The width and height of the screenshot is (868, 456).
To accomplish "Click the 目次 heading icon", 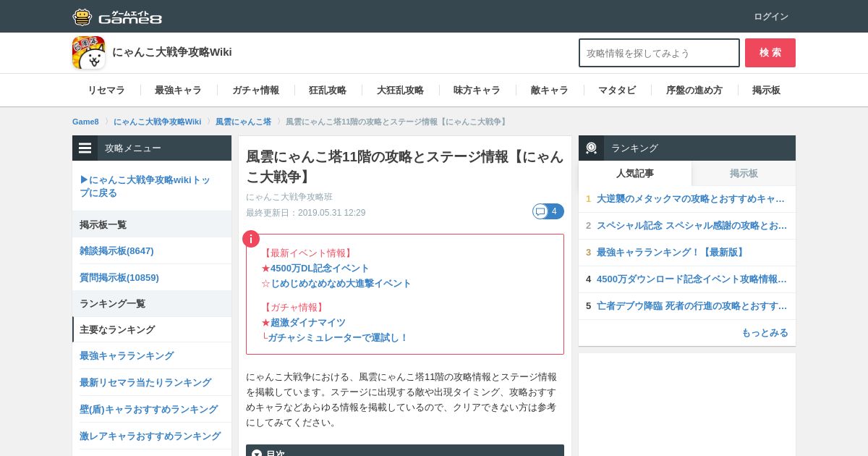I will [x=256, y=454].
